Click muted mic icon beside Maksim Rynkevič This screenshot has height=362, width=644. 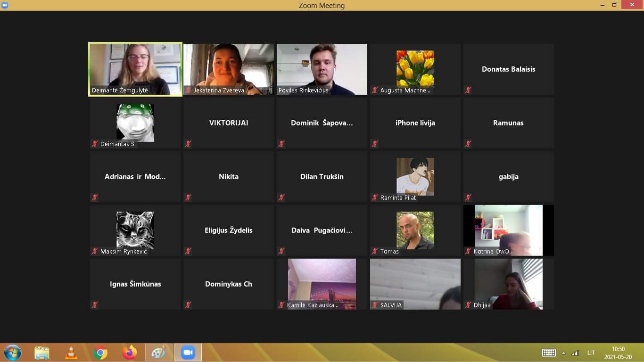pos(95,251)
